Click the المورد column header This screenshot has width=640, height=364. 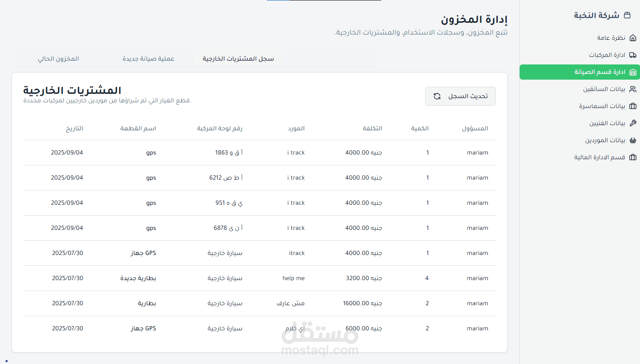point(297,128)
